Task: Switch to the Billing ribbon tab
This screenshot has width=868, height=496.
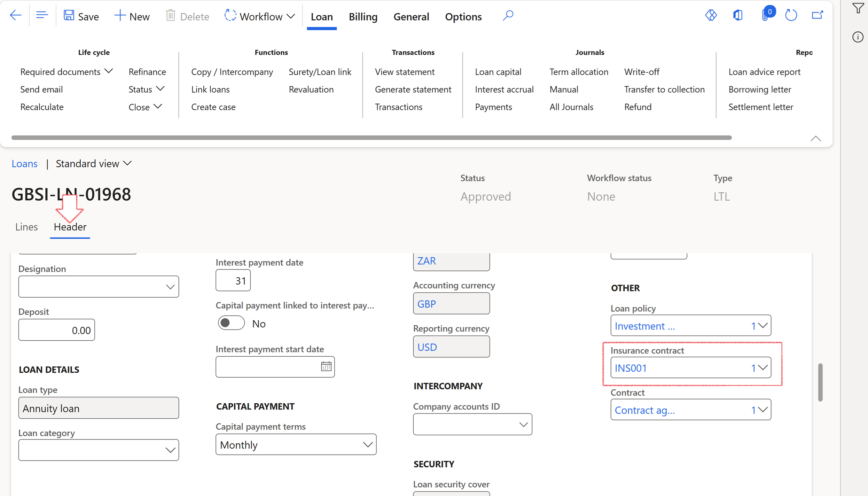Action: [x=363, y=17]
